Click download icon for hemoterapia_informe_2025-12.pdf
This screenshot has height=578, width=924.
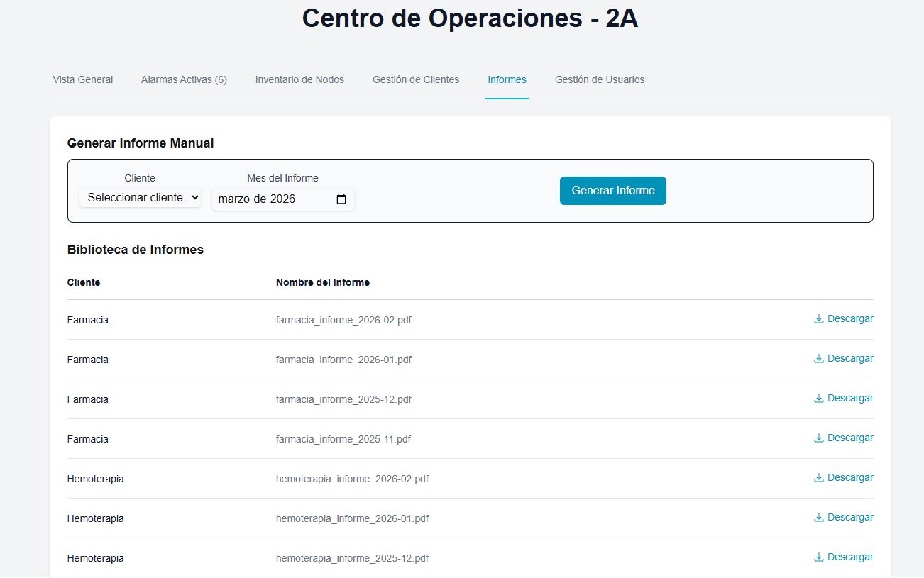point(818,557)
